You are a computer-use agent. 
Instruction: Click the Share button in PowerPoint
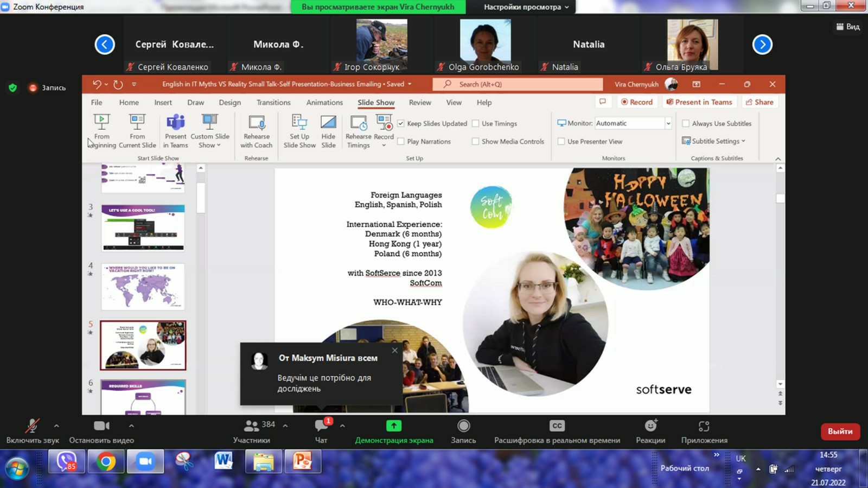coord(759,102)
